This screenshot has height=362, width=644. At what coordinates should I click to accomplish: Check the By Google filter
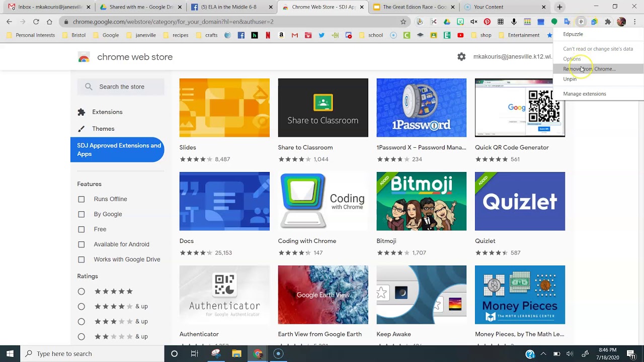[x=81, y=214]
